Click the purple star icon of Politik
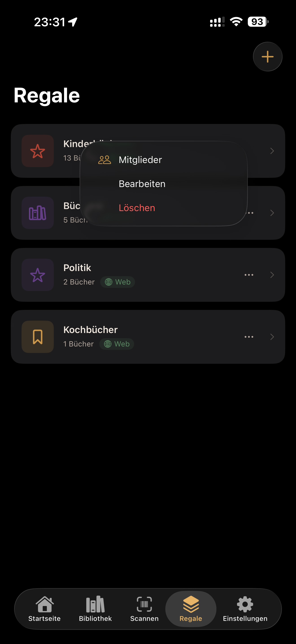 [37, 274]
